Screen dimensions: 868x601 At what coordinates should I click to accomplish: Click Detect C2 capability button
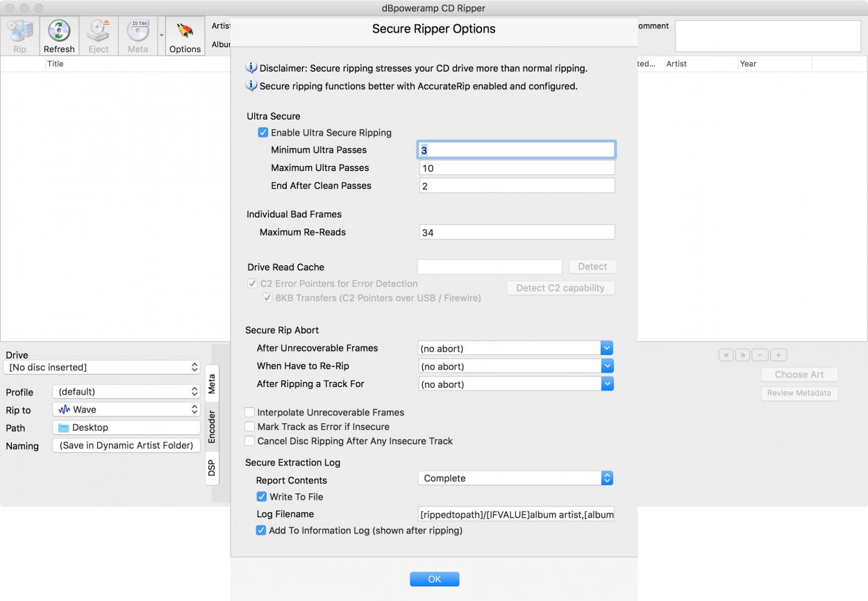click(560, 288)
